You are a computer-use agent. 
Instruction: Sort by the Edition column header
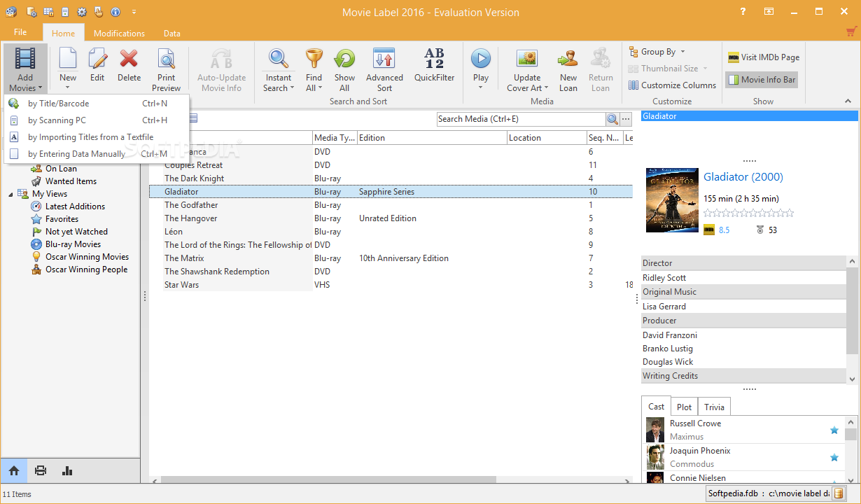click(x=432, y=138)
